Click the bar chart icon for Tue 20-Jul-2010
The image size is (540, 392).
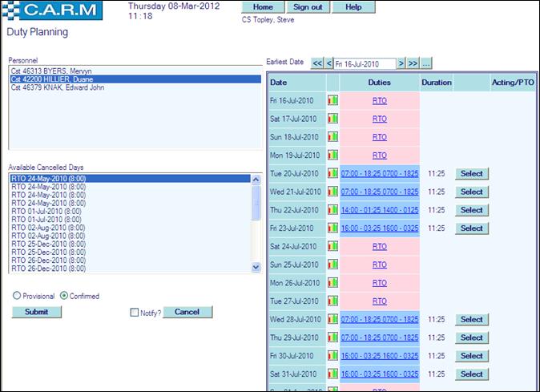pyautogui.click(x=332, y=174)
